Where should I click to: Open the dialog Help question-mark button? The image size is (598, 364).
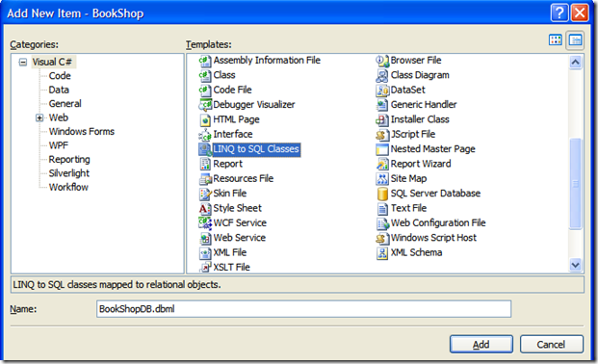coord(559,13)
